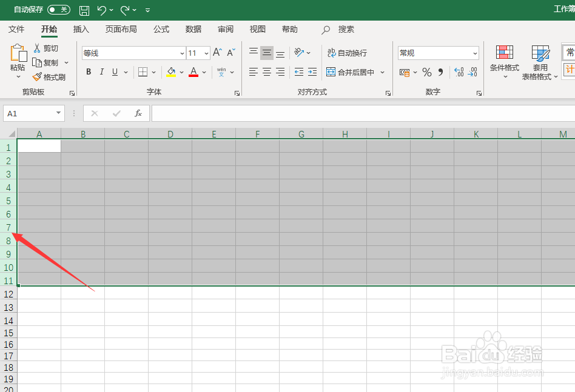Switch to the 插入 tab
The width and height of the screenshot is (575, 392).
(81, 29)
